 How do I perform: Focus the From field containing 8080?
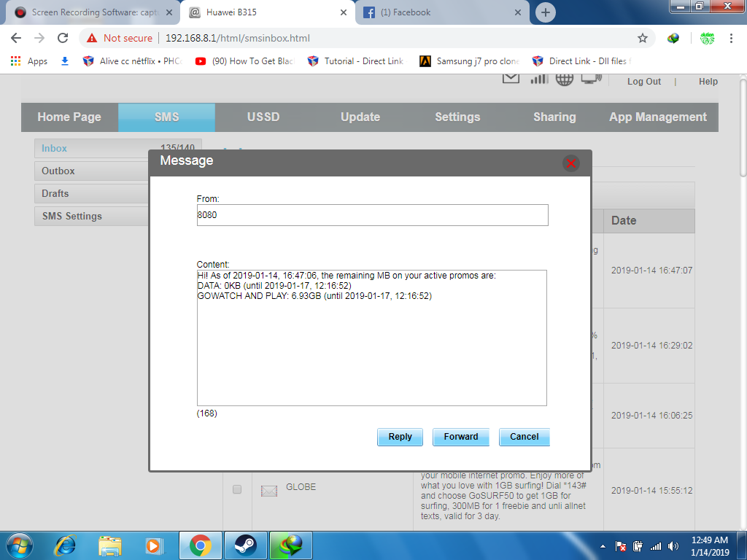click(x=372, y=215)
